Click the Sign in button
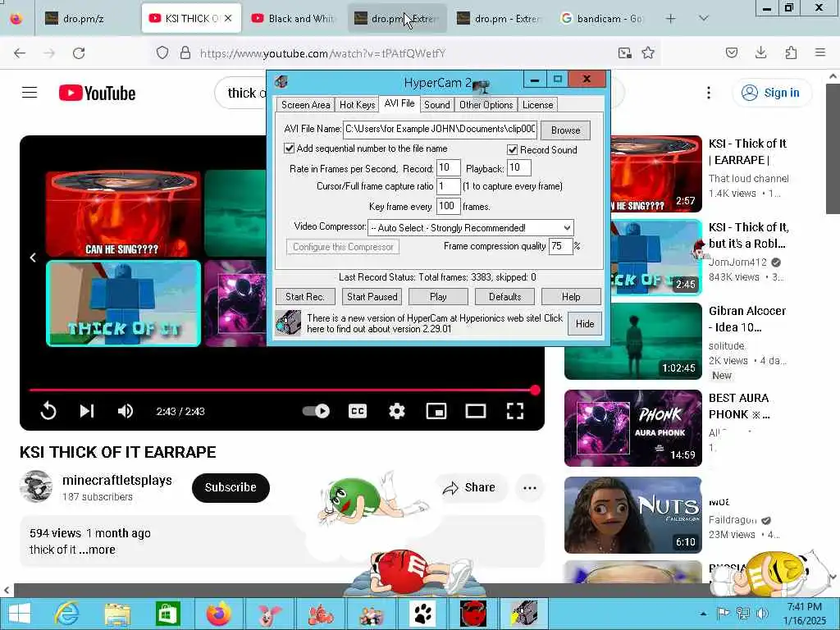 point(771,93)
